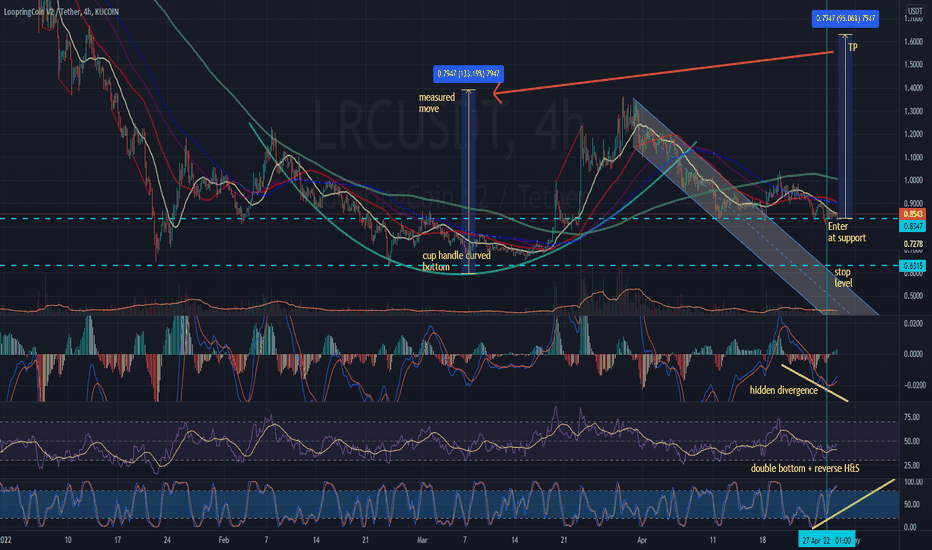932x550 pixels.
Task: Open the USDT currency label on price axis
Action: coord(915,11)
